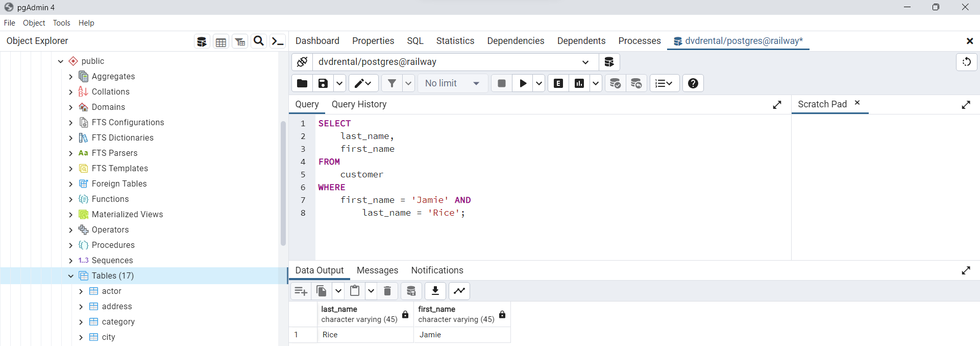980x346 pixels.
Task: Click the Object Explorer vertical scrollbar
Action: tap(283, 183)
